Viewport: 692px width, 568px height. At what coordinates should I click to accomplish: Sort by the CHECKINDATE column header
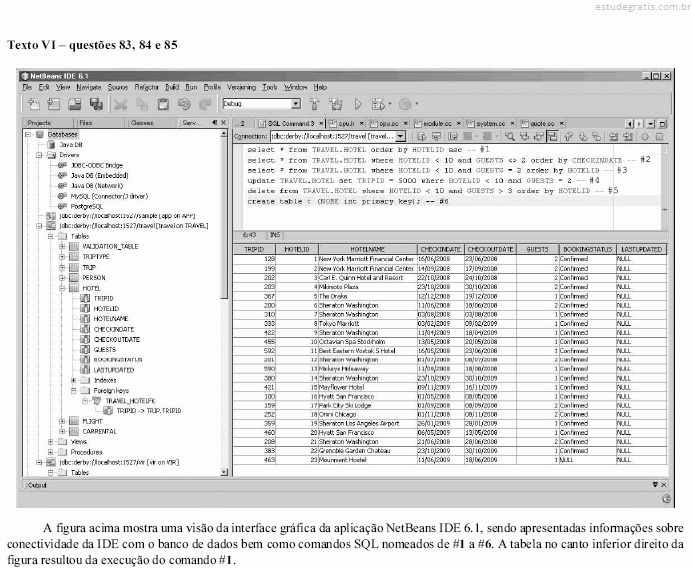click(x=440, y=249)
